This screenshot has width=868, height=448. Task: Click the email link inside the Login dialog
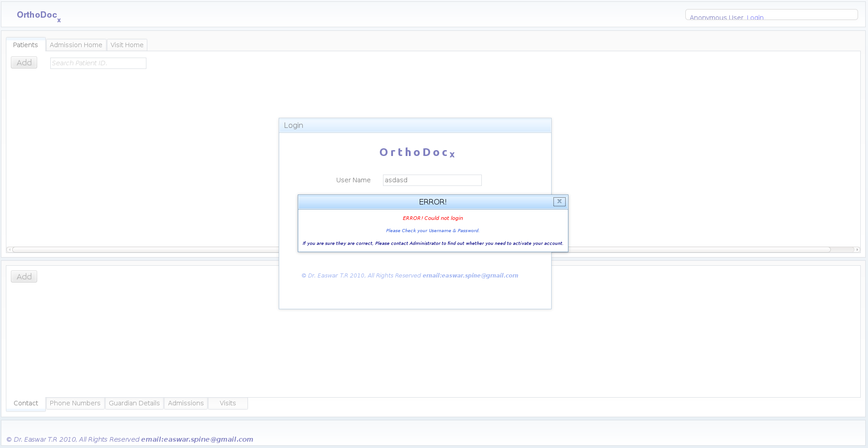470,276
